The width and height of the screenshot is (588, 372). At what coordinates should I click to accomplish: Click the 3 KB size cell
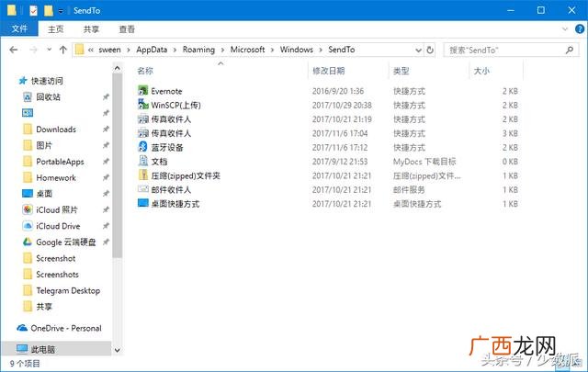pos(510,133)
